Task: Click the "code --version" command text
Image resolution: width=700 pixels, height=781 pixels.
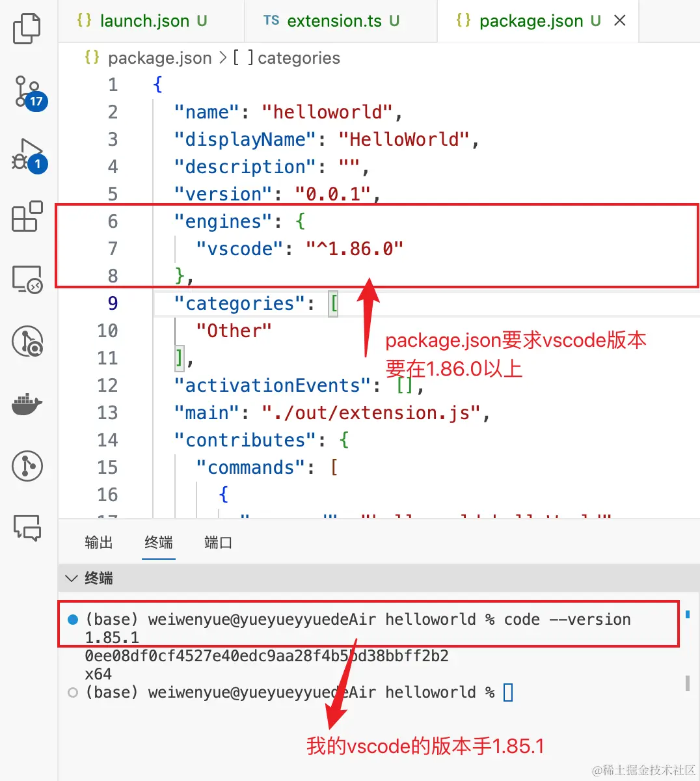Action: (x=567, y=619)
